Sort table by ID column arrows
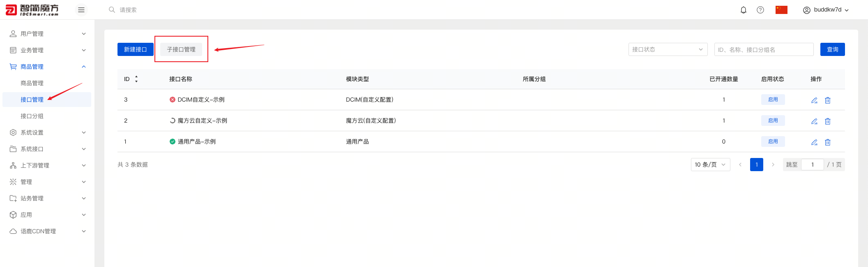This screenshot has height=267, width=868. click(136, 79)
